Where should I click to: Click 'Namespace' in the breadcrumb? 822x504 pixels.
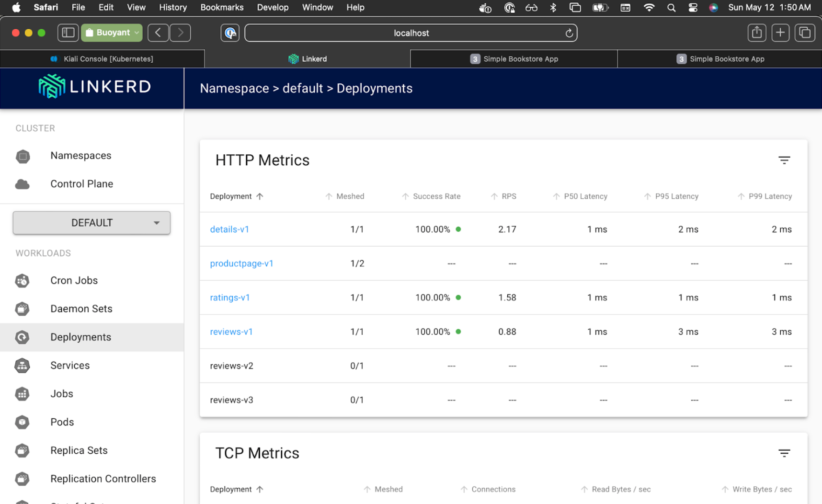tap(234, 88)
